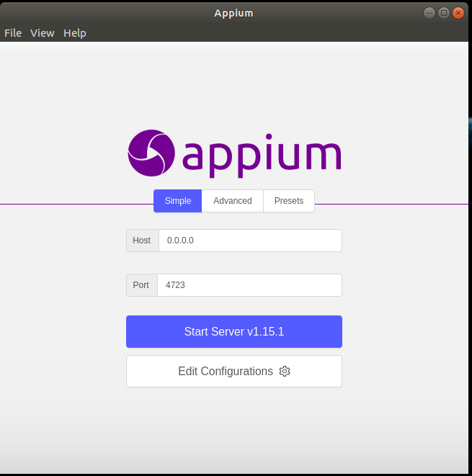Click the Port label
Screen dimensions: 472x476
click(141, 285)
